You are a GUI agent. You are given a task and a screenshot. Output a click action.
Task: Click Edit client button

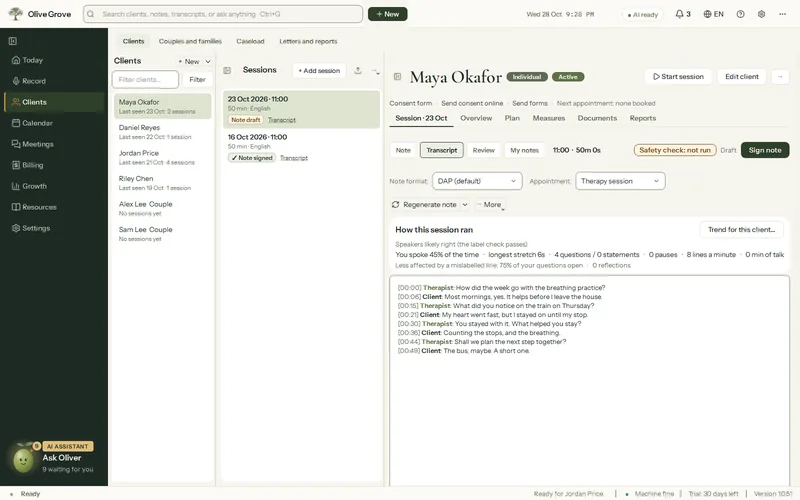[742, 77]
